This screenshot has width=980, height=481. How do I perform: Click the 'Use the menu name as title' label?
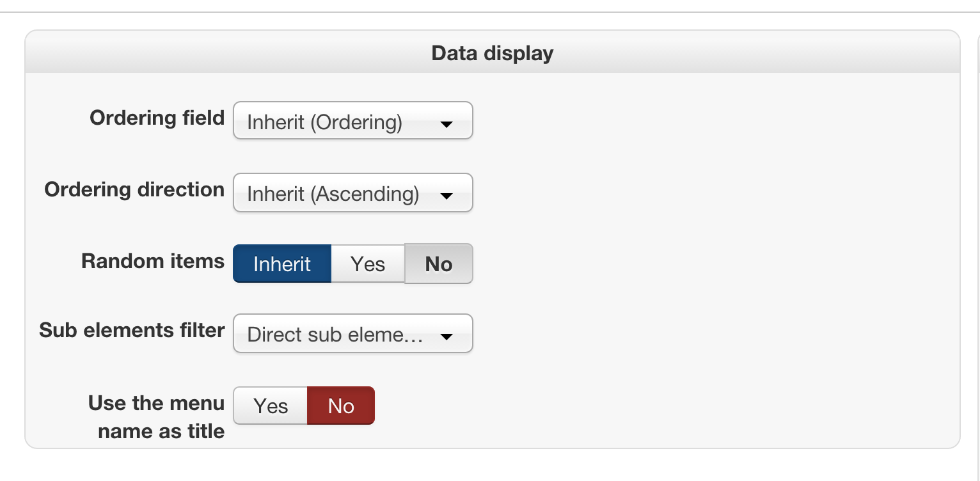[157, 416]
